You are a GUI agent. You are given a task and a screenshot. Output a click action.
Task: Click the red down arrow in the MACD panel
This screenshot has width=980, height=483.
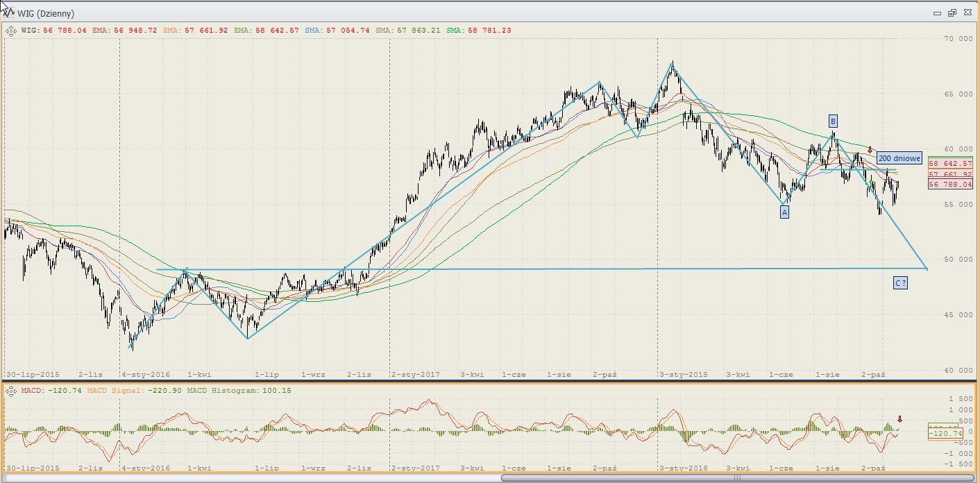(x=899, y=419)
